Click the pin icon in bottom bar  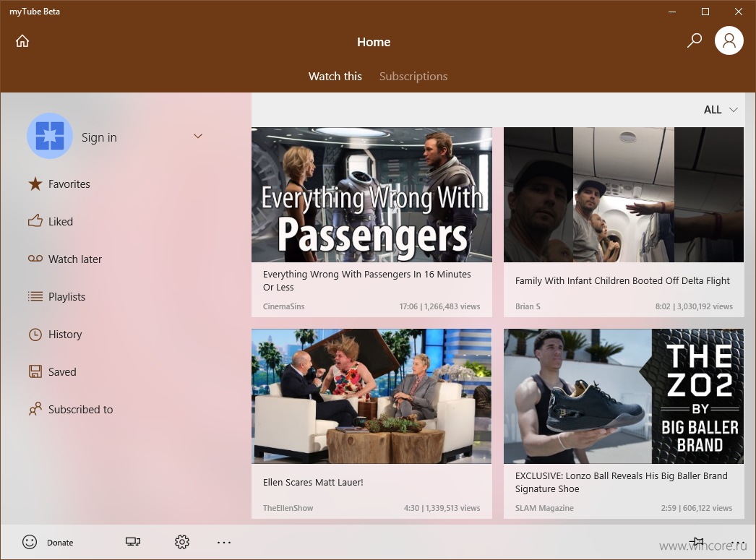[x=696, y=542]
